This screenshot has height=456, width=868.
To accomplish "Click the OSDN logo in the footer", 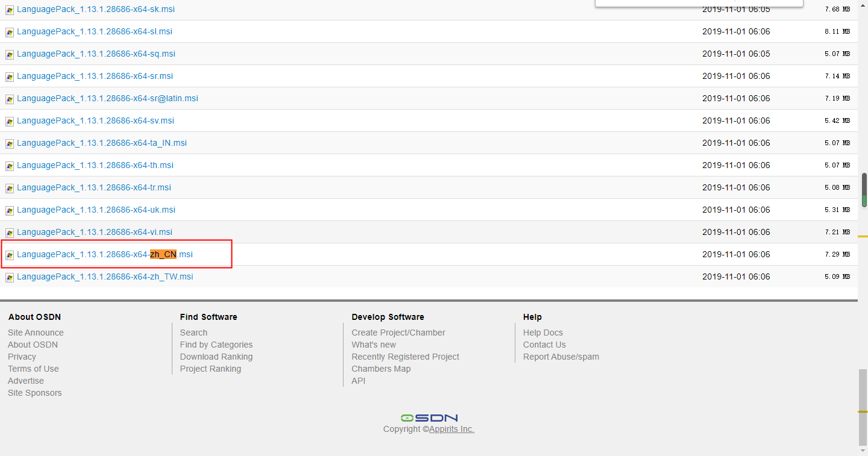I will 429,417.
